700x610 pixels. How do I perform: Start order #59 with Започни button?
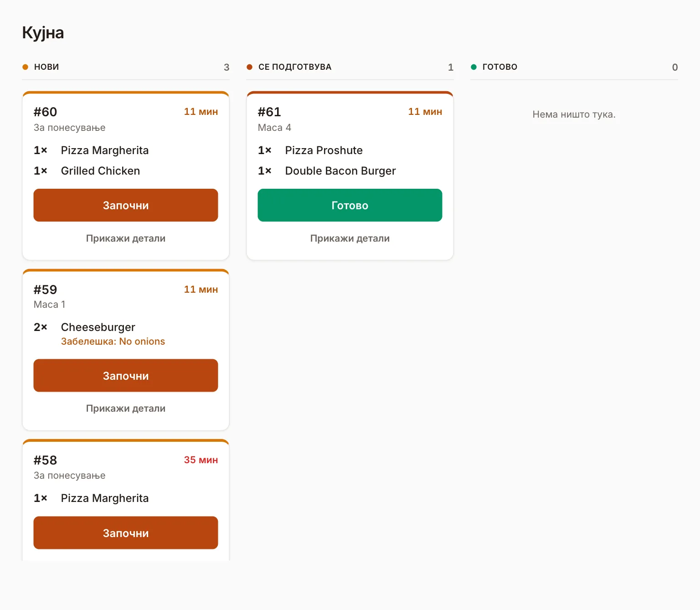126,376
